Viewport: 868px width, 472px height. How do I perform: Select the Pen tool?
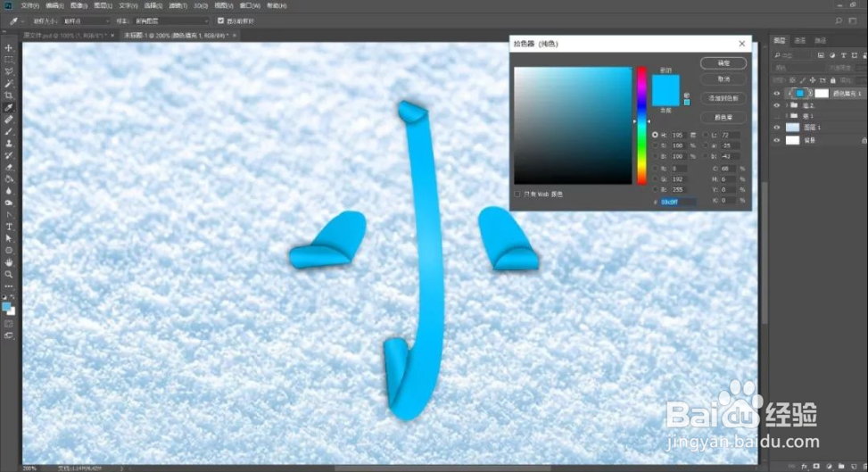(9, 215)
